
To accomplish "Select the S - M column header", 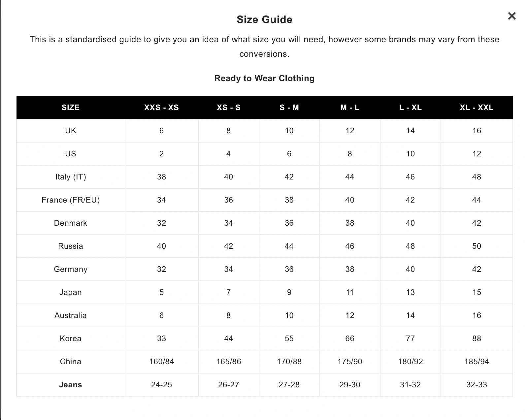I will (289, 108).
